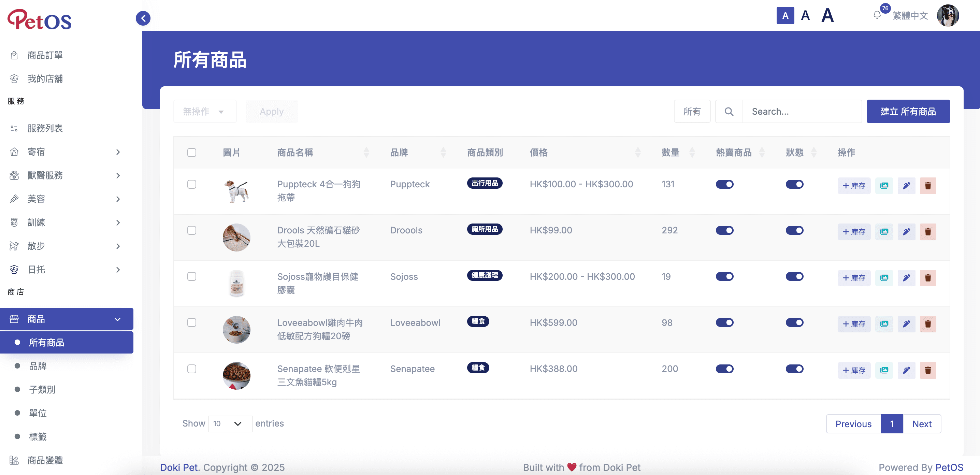Click the 建立 所有商品 create button
This screenshot has width=980, height=475.
[x=908, y=111]
